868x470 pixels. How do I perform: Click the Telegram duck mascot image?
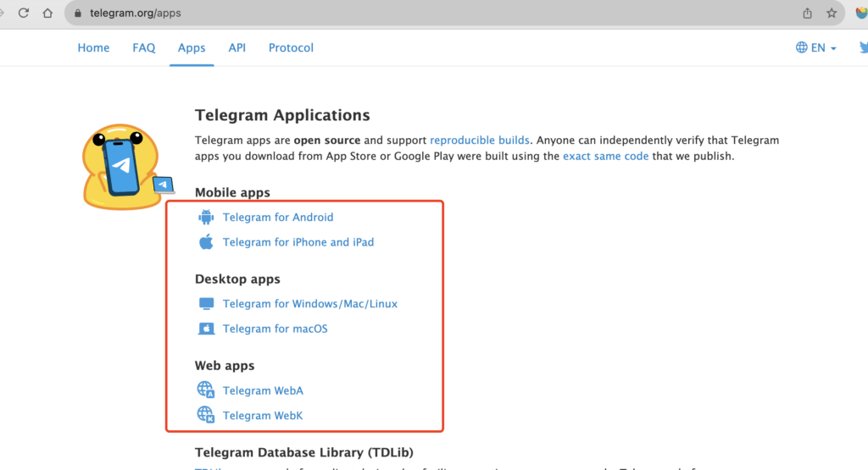point(127,167)
